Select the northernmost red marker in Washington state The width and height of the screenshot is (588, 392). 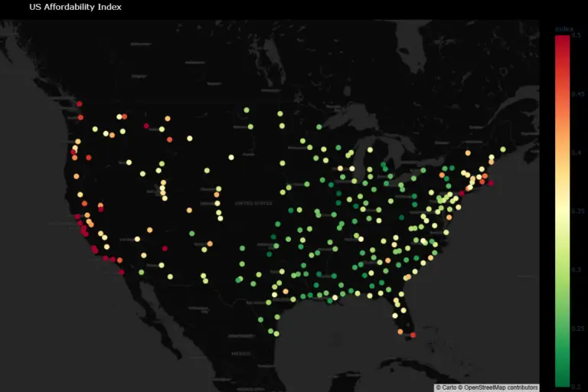tap(80, 104)
